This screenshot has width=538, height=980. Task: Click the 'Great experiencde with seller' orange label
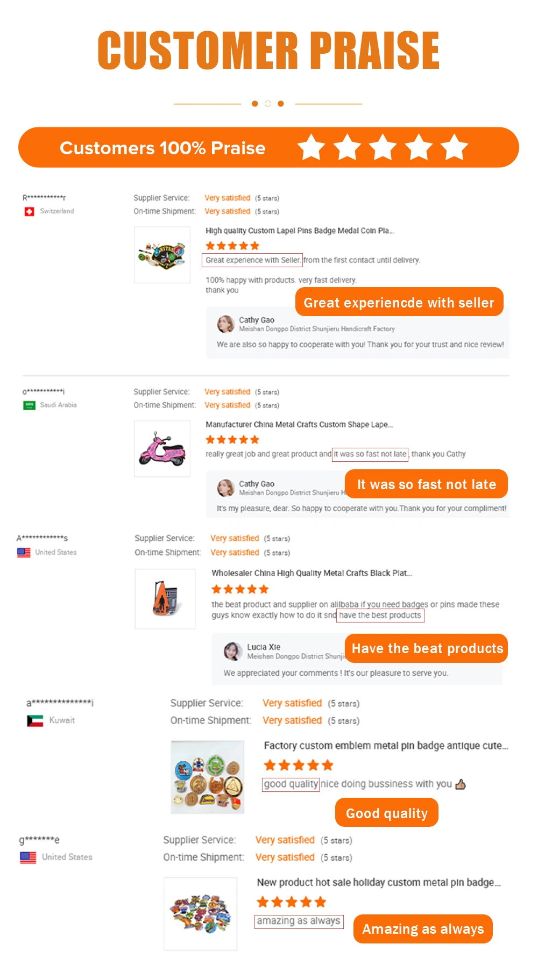(399, 302)
